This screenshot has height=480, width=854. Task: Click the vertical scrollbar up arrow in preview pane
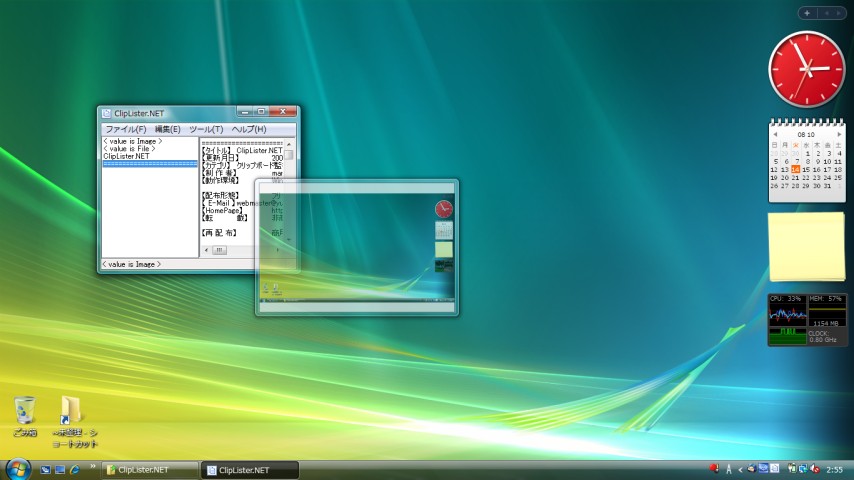click(x=289, y=144)
